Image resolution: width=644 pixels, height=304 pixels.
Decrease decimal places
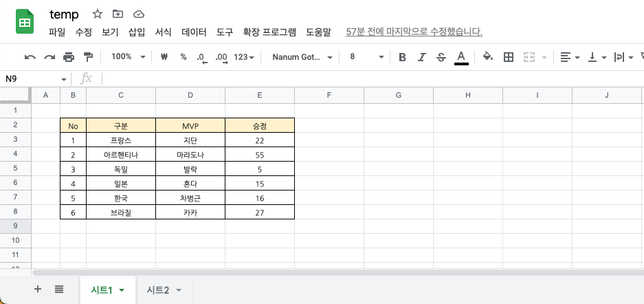201,58
